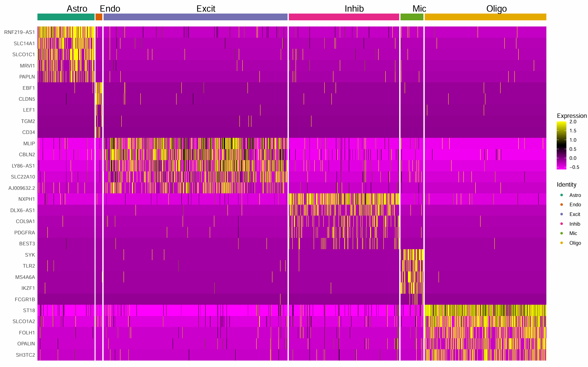Select the orange Endo identity bar
Screen dimensions: 588x367
pos(99,17)
